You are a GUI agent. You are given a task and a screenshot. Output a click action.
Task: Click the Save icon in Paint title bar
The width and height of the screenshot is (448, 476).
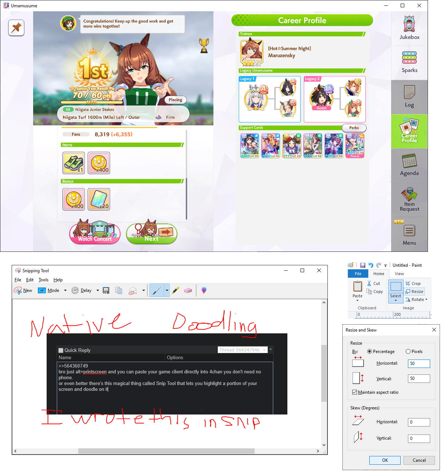(x=363, y=265)
